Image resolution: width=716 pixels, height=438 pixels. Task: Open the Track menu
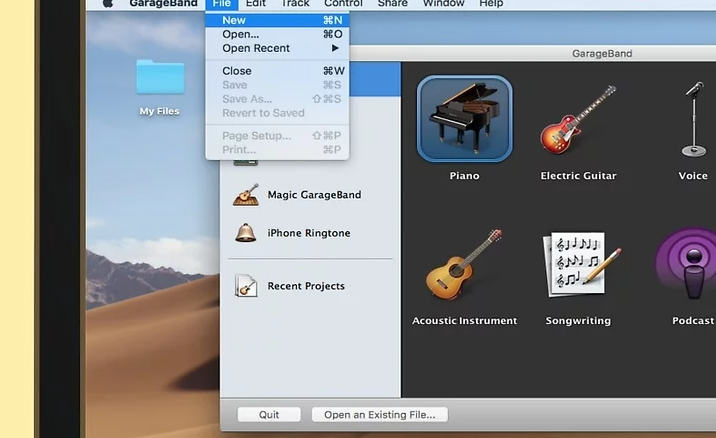pyautogui.click(x=295, y=4)
